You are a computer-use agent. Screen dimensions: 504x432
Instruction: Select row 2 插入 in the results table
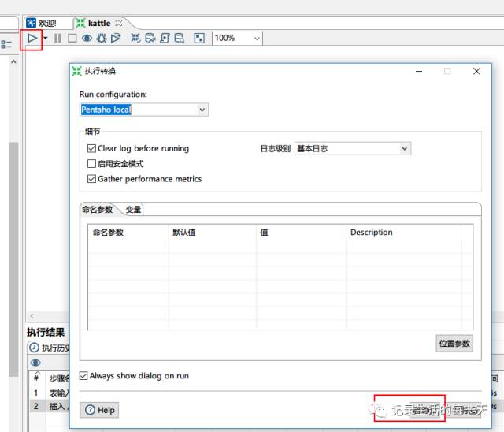50,407
